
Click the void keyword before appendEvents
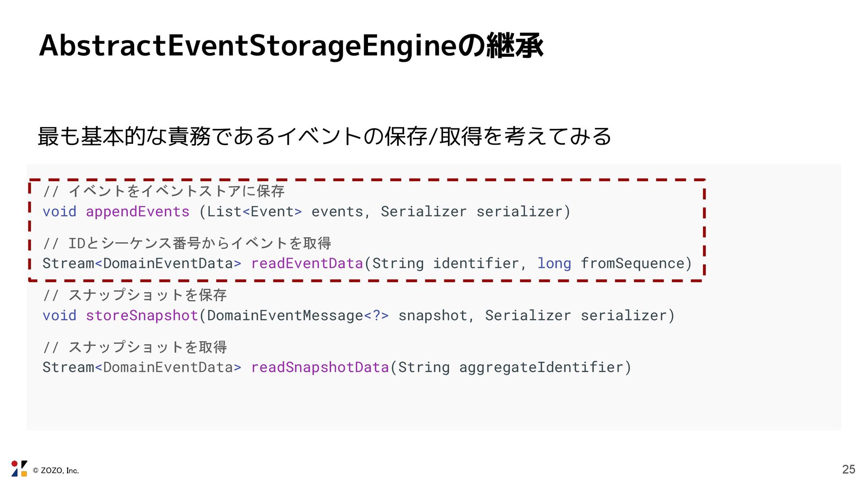60,211
